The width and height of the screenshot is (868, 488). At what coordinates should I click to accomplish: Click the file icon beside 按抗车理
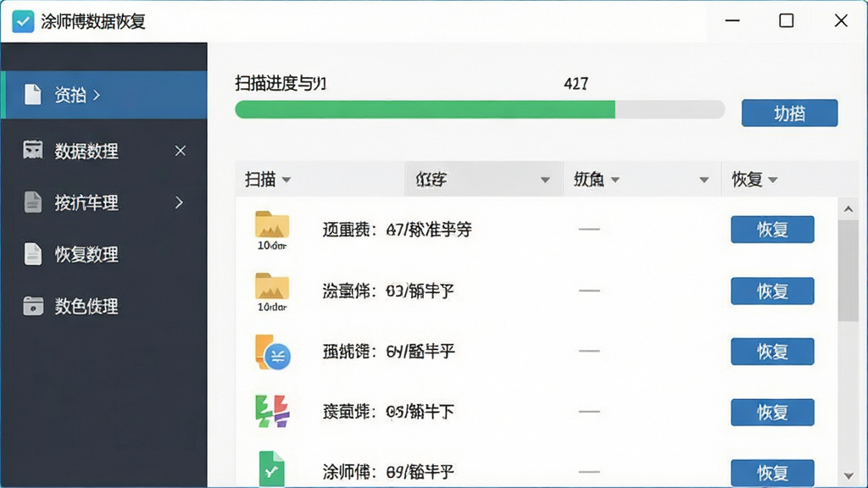[33, 202]
